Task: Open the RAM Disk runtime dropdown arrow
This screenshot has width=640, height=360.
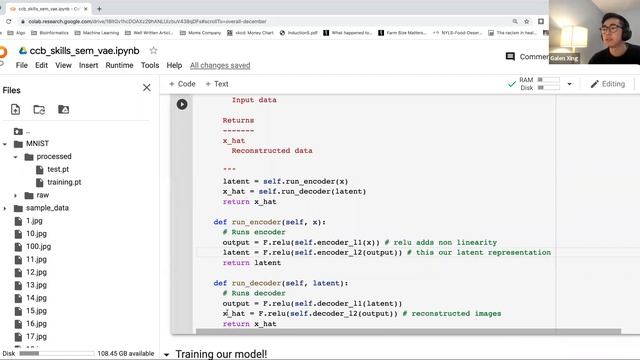Action: click(569, 84)
